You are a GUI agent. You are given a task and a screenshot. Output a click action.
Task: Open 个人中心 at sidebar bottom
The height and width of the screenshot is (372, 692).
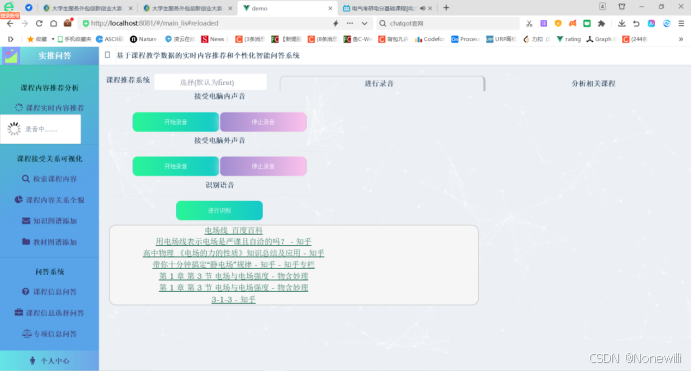(x=49, y=361)
